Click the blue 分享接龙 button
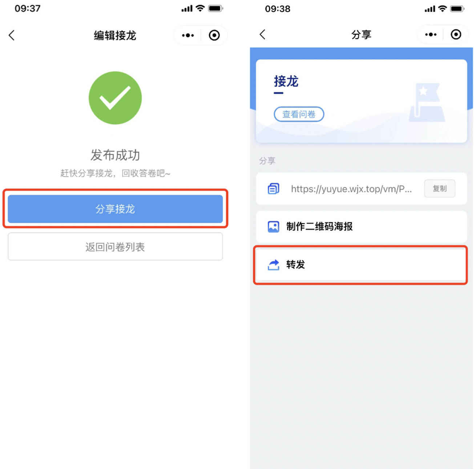This screenshot has height=469, width=476. (x=115, y=209)
